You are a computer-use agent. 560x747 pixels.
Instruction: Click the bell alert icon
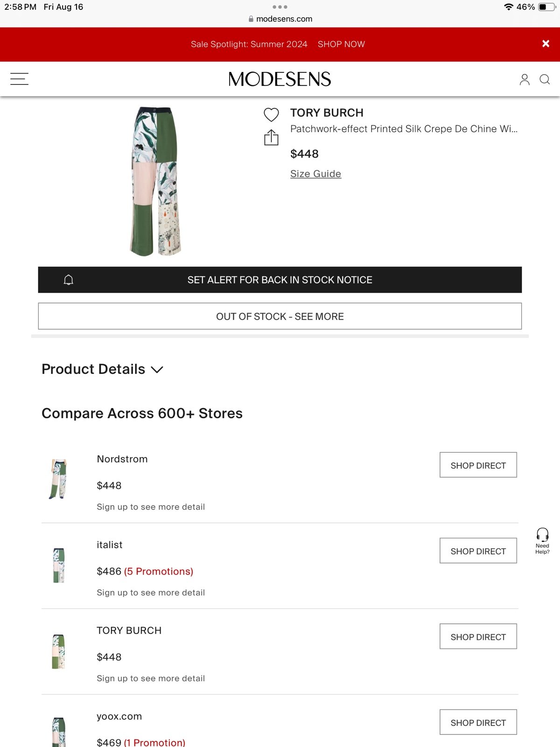69,280
